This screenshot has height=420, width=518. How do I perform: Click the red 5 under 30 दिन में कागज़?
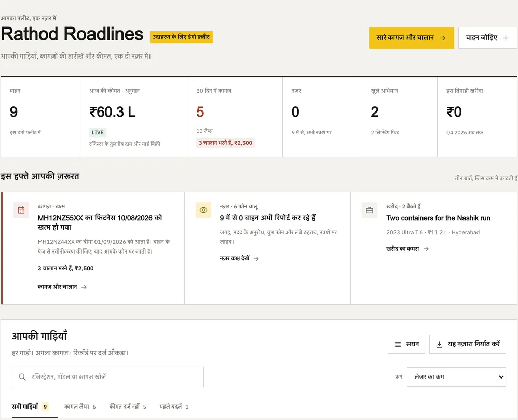[200, 112]
